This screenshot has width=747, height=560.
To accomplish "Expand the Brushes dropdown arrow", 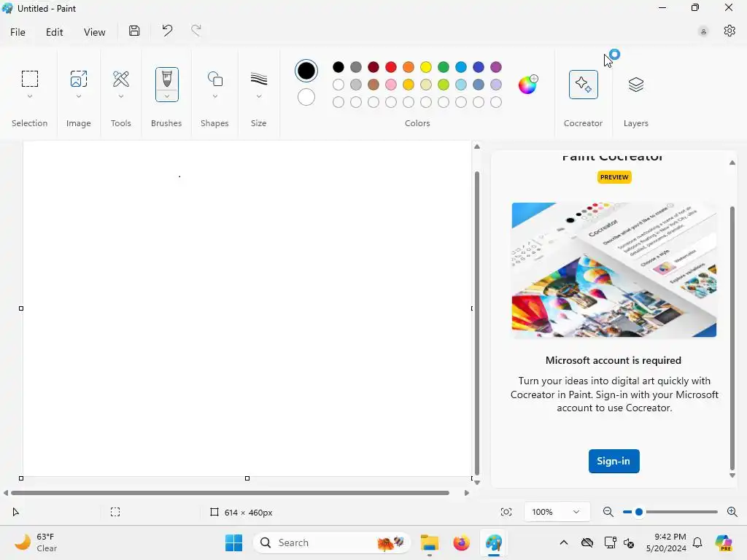I will pos(167,97).
